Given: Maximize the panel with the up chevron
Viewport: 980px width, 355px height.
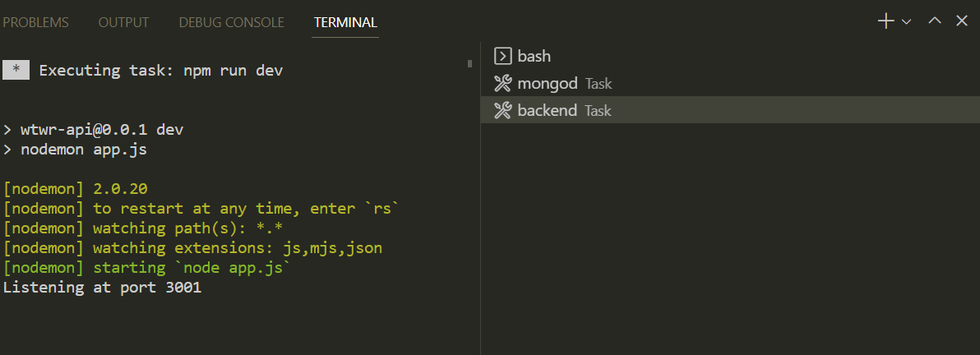Looking at the screenshot, I should pos(934,21).
